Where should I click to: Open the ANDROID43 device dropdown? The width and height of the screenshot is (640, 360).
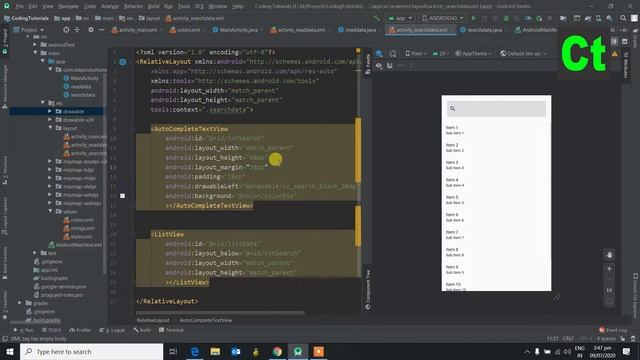click(442, 18)
